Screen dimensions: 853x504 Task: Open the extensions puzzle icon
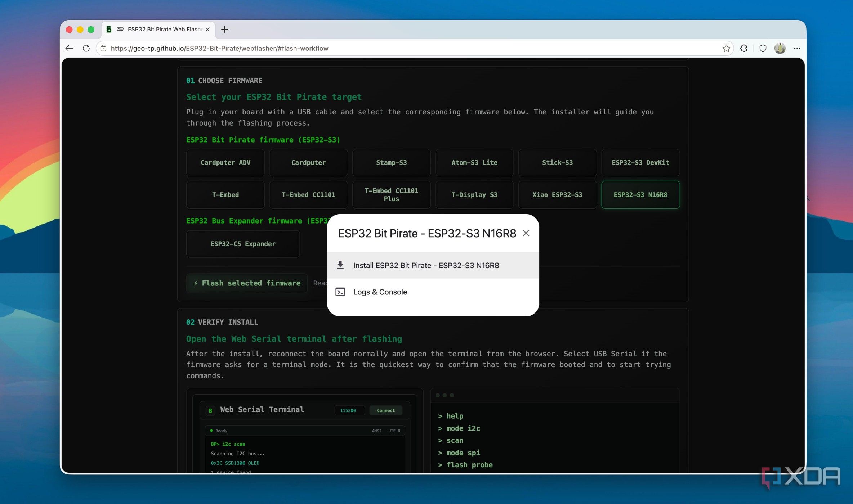[743, 48]
